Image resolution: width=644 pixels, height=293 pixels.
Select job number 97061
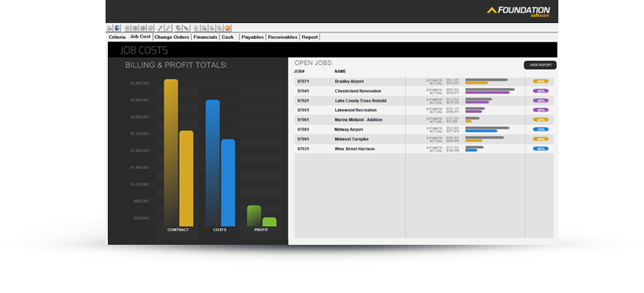(303, 120)
